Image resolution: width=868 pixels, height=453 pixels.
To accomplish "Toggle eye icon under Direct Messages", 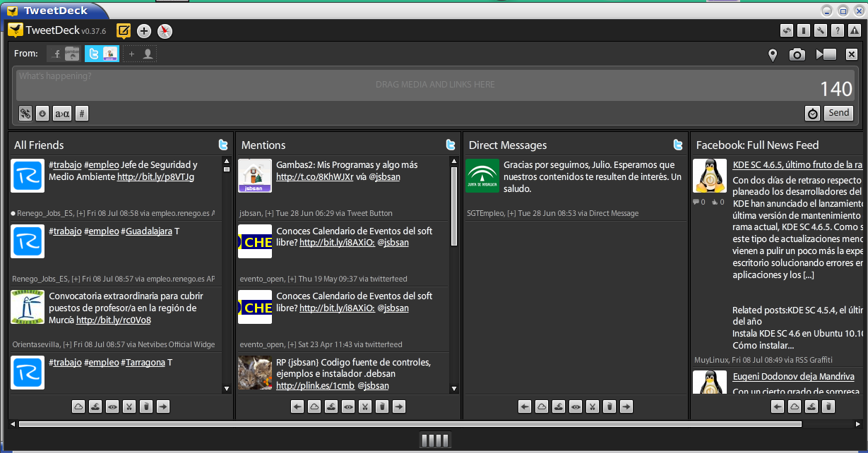I will [576, 406].
